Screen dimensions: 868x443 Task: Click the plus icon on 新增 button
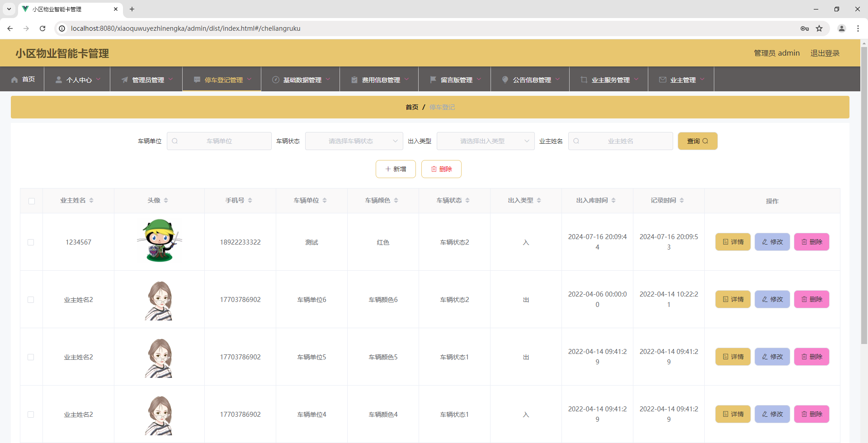click(388, 169)
